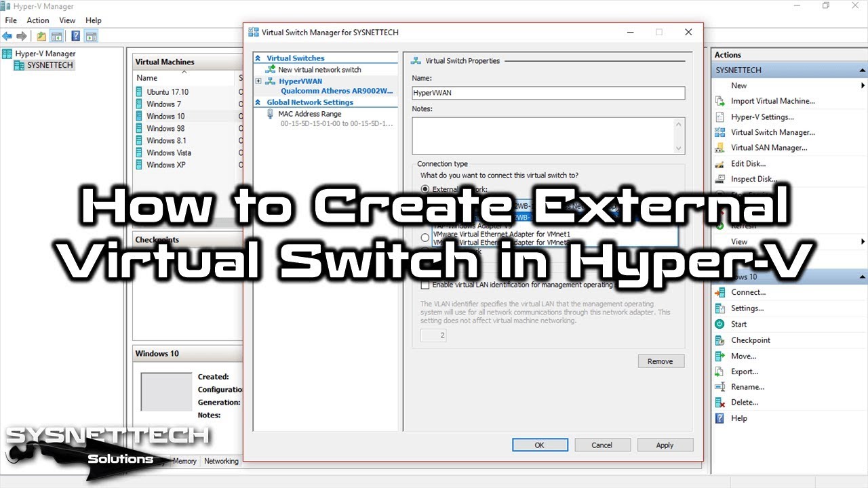
Task: Collapse the Virtual Switches section chevron
Action: (x=258, y=58)
